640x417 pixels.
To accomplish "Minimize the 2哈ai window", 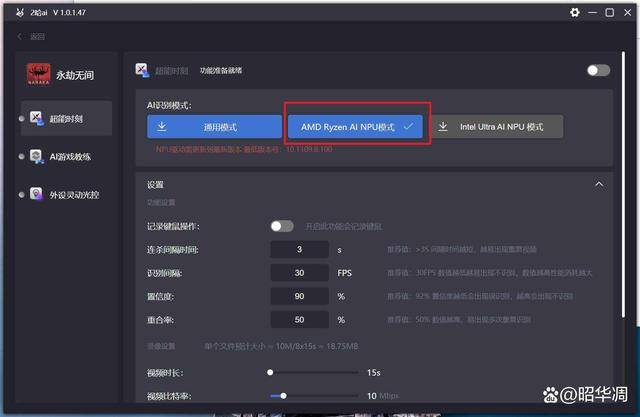I will [x=593, y=13].
